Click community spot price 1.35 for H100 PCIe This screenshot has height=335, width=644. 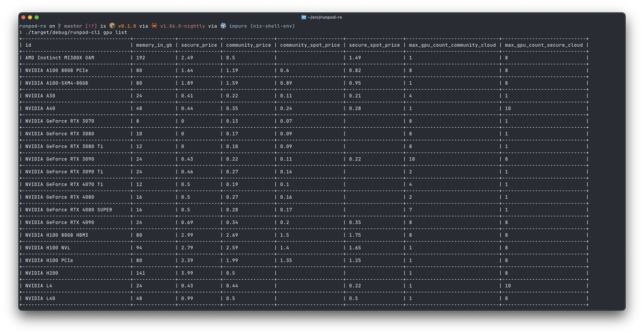286,260
